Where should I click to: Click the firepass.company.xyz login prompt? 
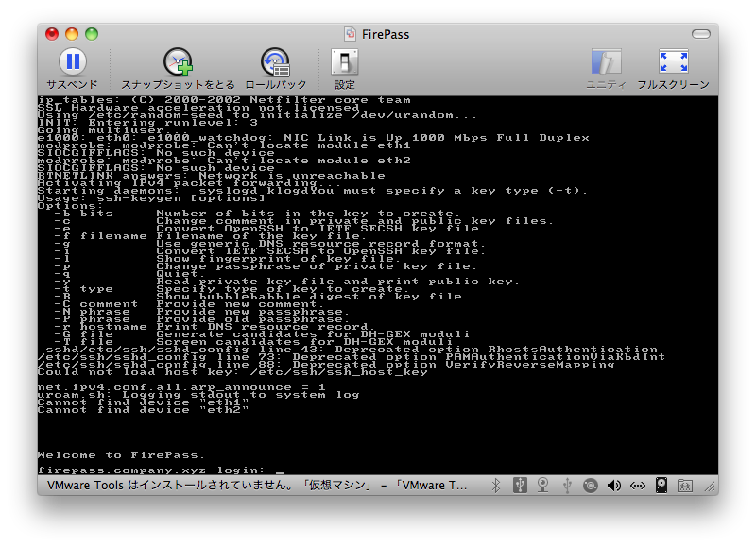pos(150,470)
